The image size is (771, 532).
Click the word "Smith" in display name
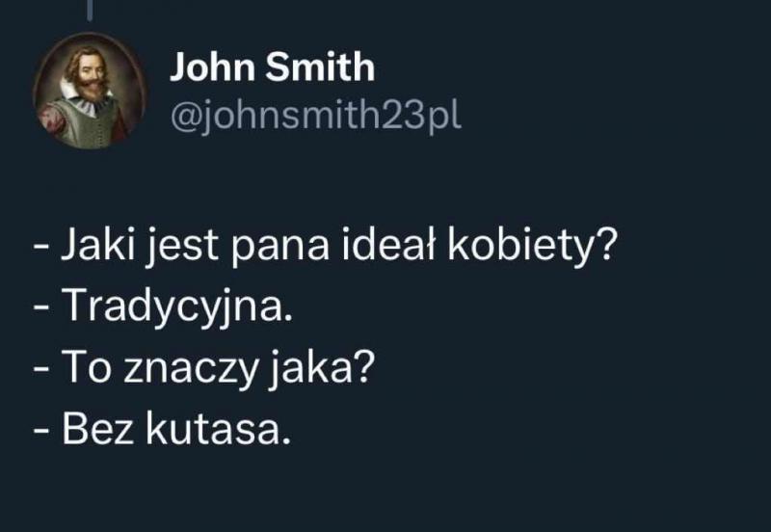[320, 66]
